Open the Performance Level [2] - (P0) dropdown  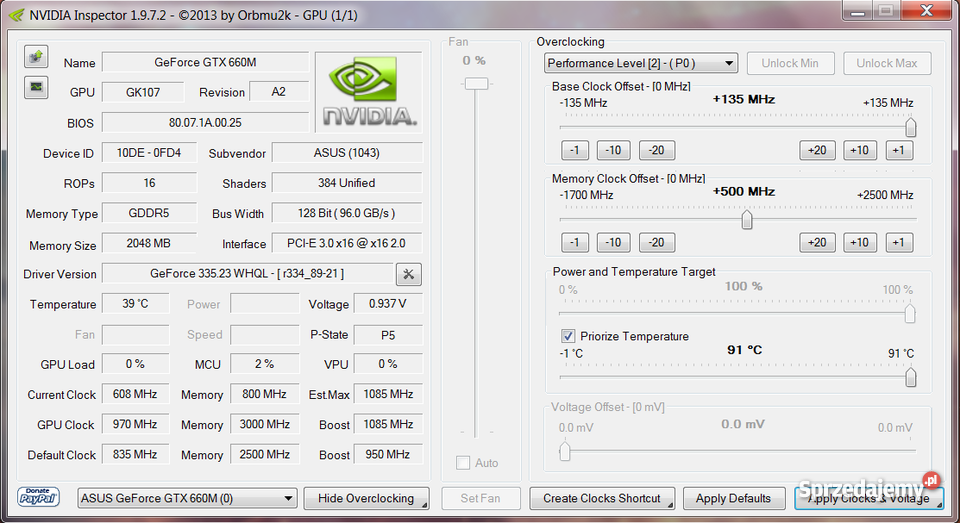coord(640,63)
